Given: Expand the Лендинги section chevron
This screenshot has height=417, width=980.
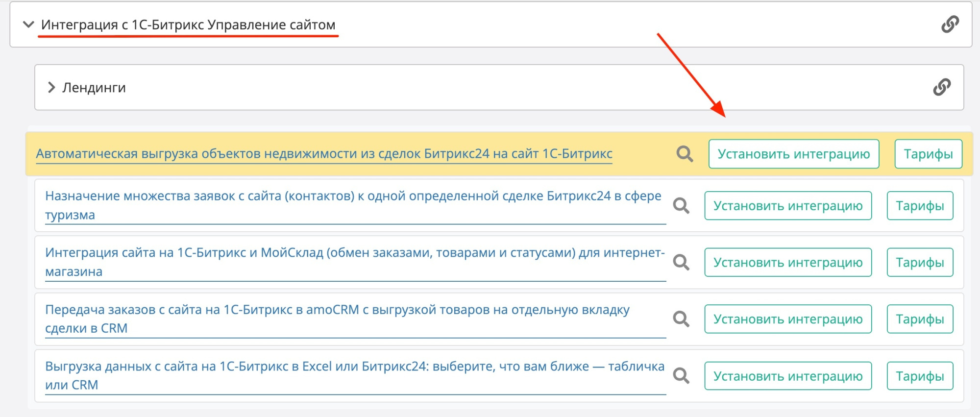Looking at the screenshot, I should click(x=51, y=87).
